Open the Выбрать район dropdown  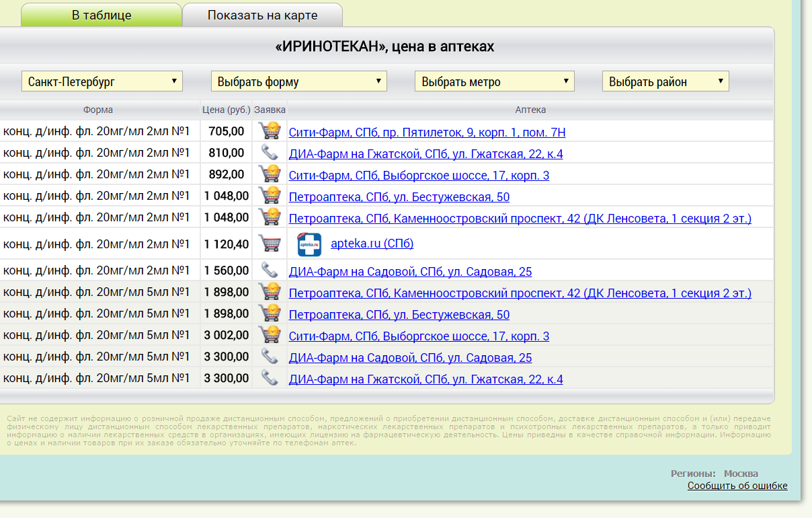[x=665, y=82]
